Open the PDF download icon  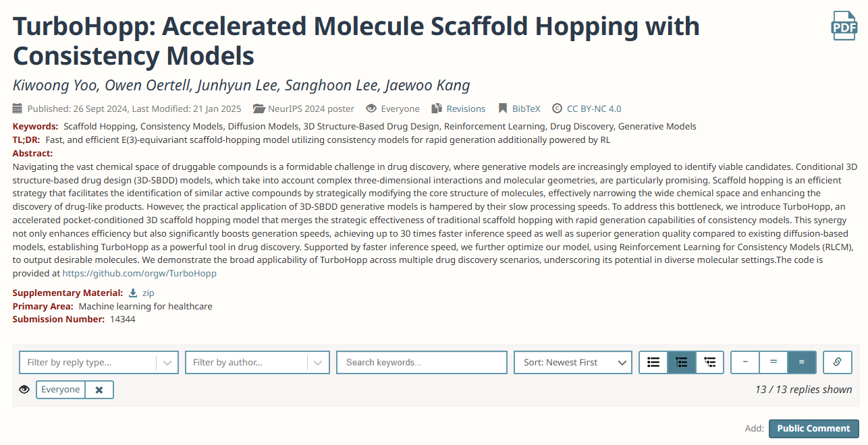point(844,26)
